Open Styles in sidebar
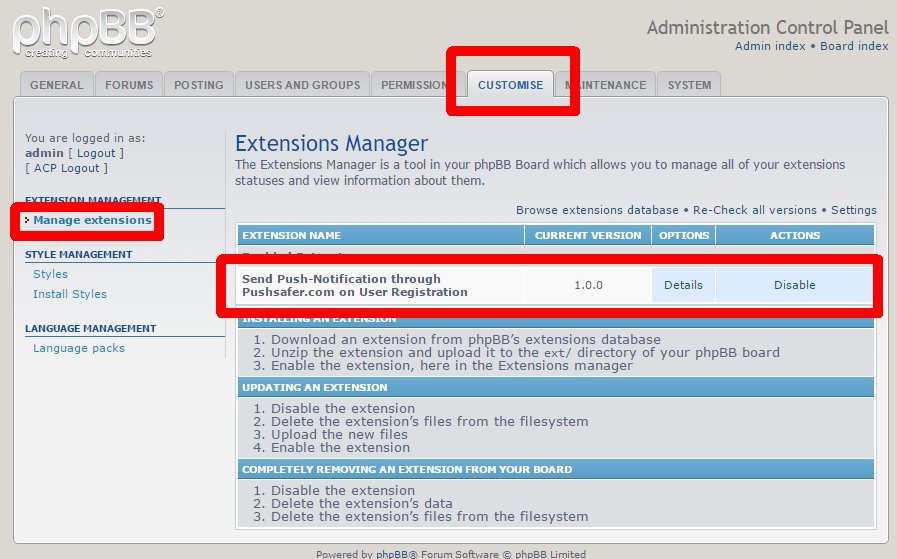This screenshot has width=897, height=559. click(50, 273)
